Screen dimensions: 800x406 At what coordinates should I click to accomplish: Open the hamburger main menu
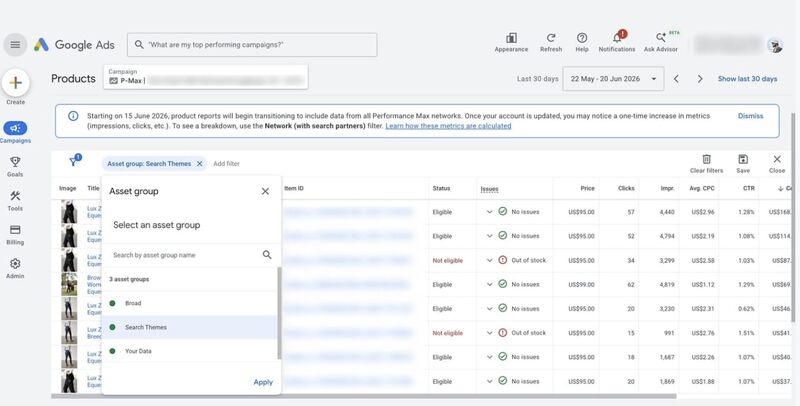(15, 45)
